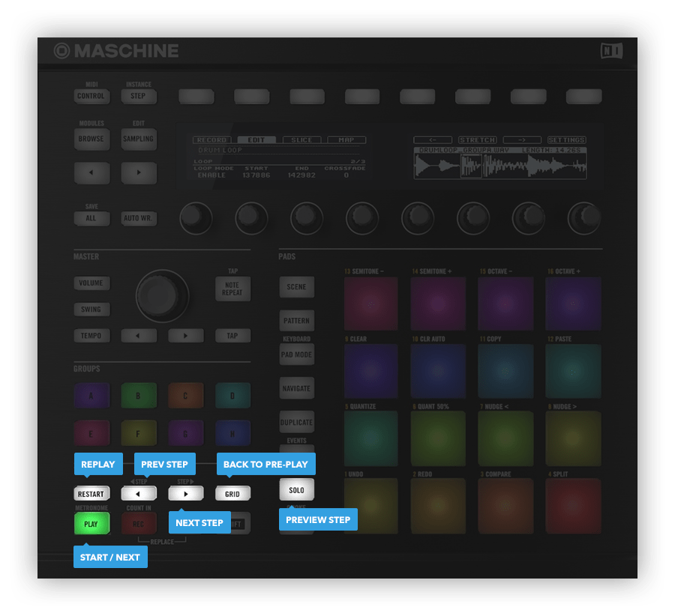Click the SAMPLING button
The height and width of the screenshot is (616, 675).
click(139, 139)
